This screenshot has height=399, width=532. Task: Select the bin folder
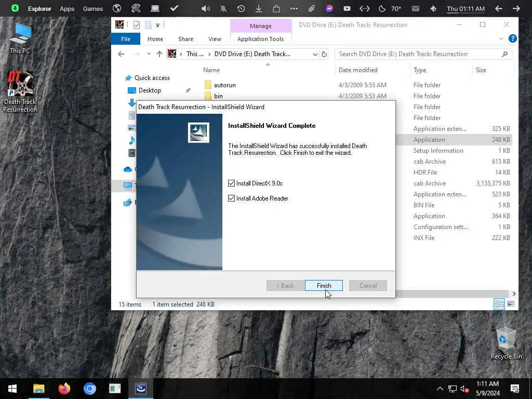tap(218, 96)
